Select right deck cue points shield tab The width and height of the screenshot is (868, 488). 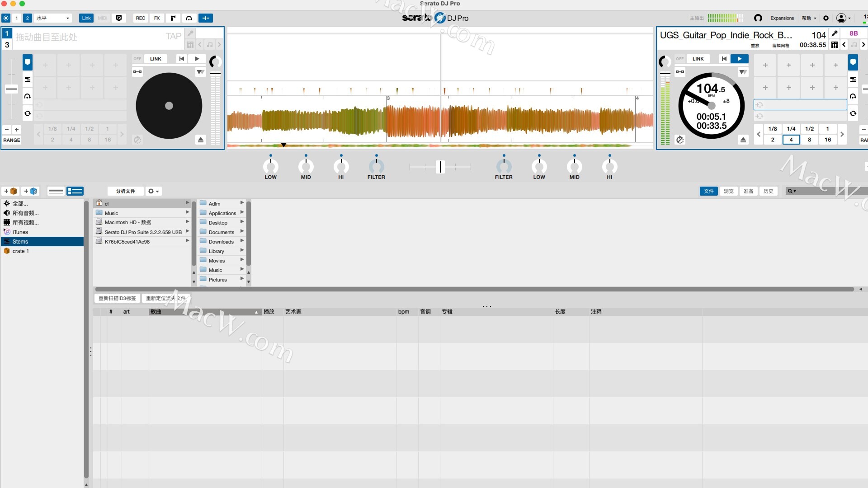(x=853, y=62)
